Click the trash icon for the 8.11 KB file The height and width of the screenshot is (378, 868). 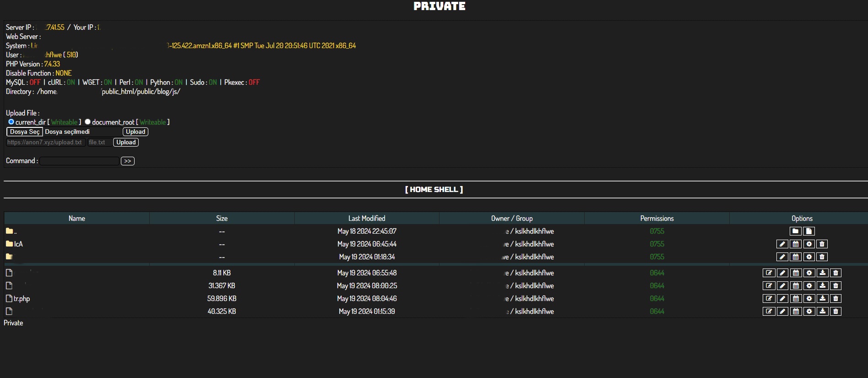[836, 273]
